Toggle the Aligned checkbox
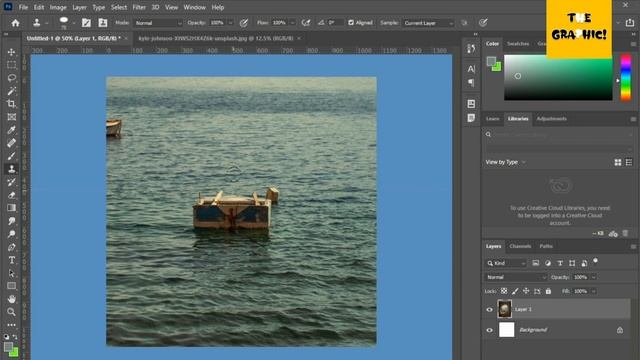Screen dimensions: 640x360 (351, 23)
